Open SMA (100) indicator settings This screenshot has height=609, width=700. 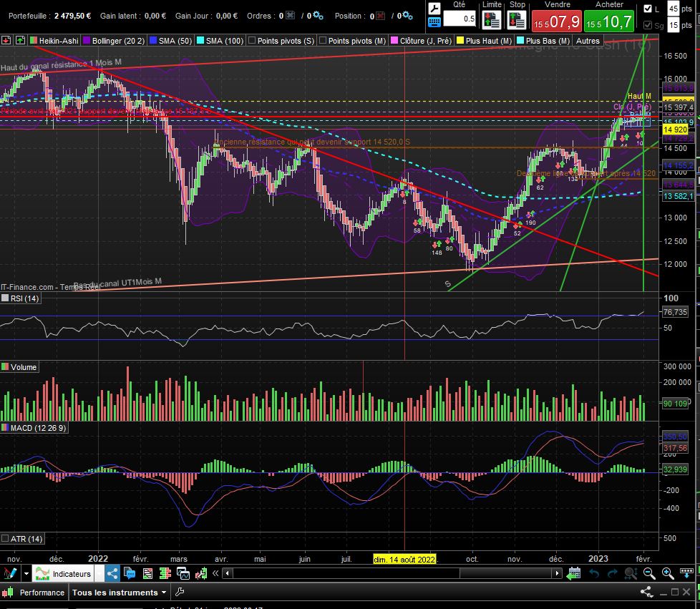220,41
